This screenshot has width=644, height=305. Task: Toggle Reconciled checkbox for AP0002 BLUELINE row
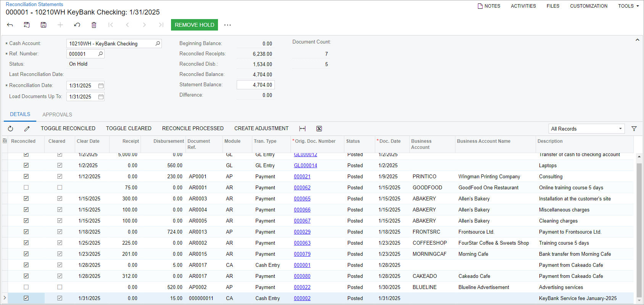coord(26,287)
